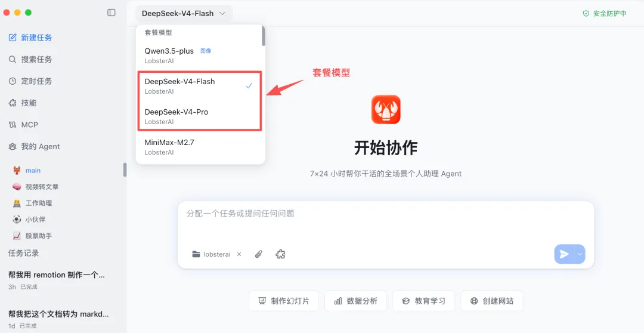Click the model list scrollbar

pos(264,36)
